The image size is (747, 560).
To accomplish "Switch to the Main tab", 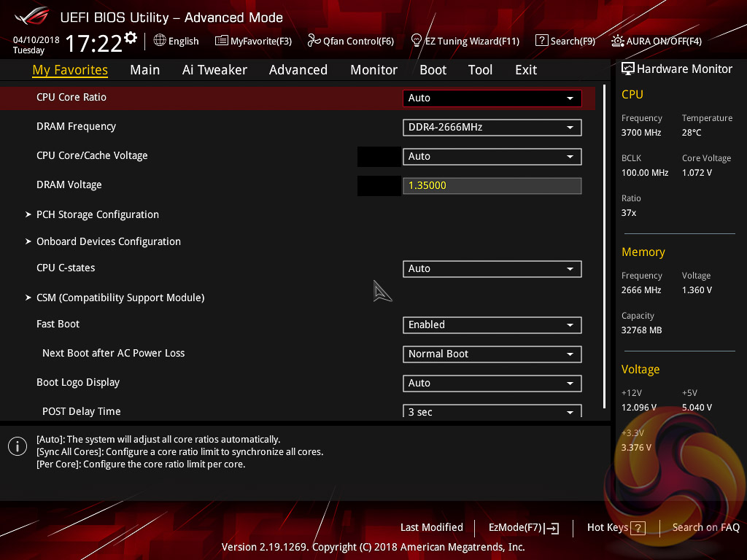I will coord(145,70).
